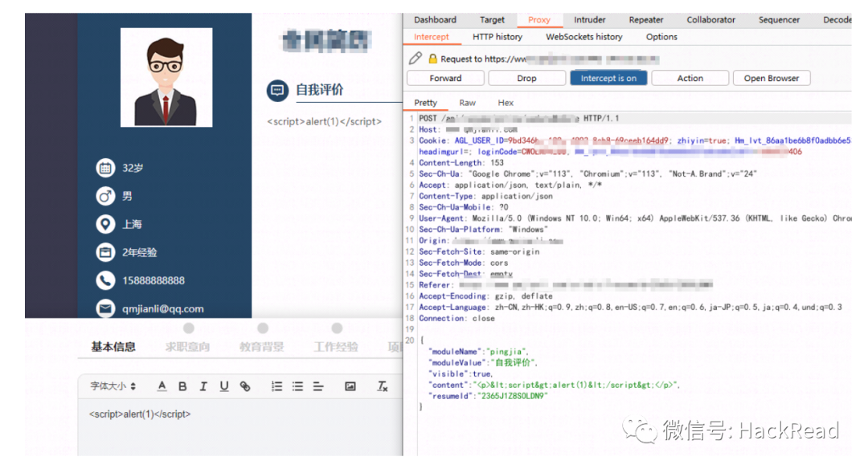Select the 基本信息 resume section tab
Viewport: 868px width, 469px height.
(x=113, y=347)
